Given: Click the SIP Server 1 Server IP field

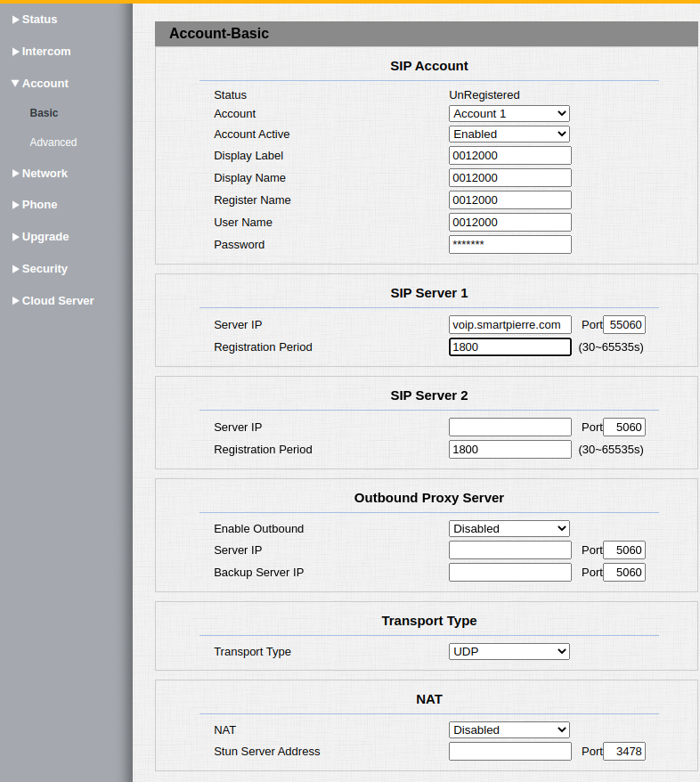Looking at the screenshot, I should [509, 325].
